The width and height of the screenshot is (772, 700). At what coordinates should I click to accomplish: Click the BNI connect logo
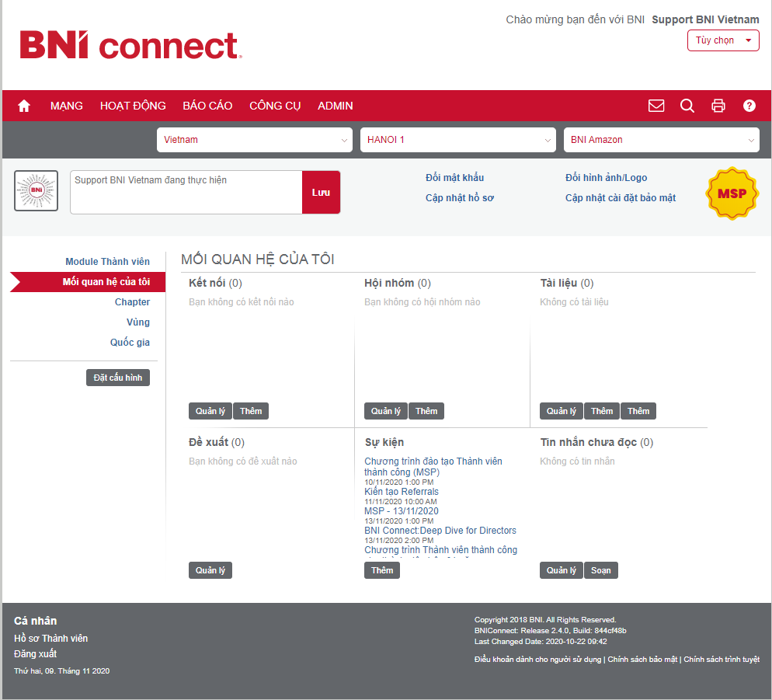pos(130,45)
